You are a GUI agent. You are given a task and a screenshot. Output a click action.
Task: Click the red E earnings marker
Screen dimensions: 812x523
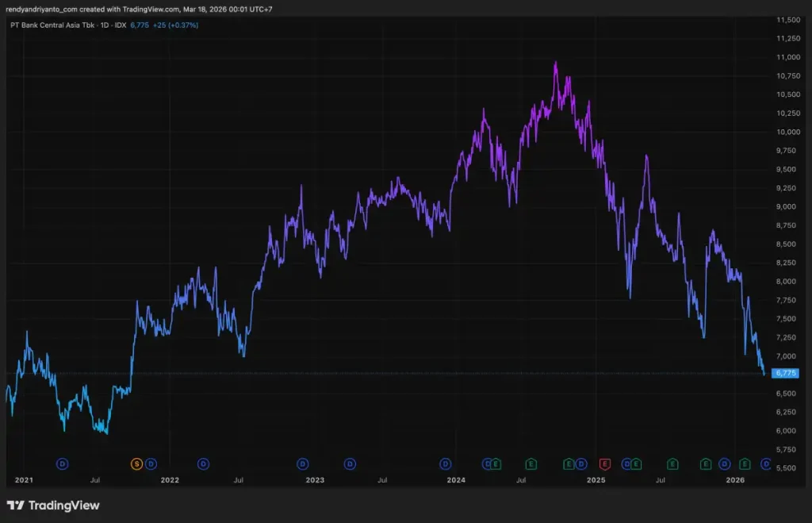[604, 463]
